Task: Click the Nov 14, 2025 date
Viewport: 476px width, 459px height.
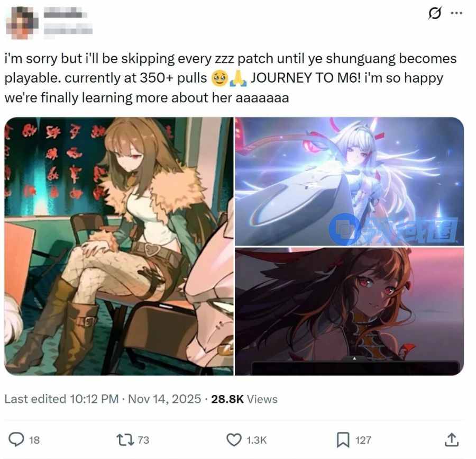Action: tap(164, 399)
